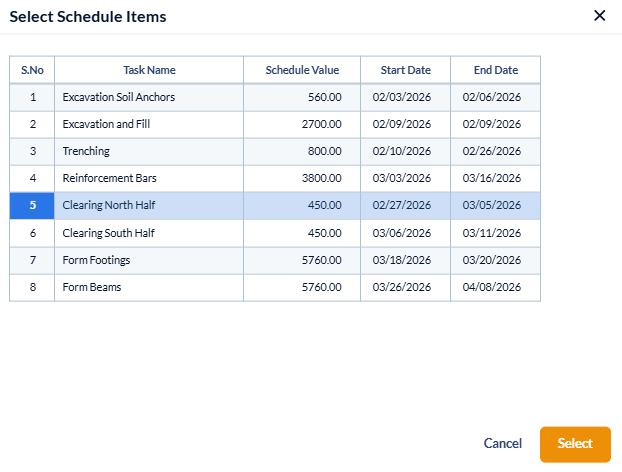Click the highlighted row number 5 cell
This screenshot has height=472, width=622.
[32, 206]
